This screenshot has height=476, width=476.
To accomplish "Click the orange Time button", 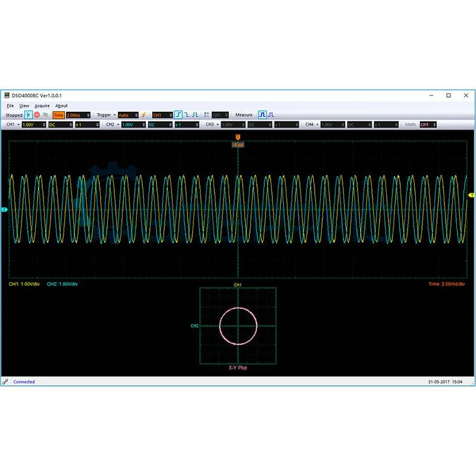I will [58, 115].
